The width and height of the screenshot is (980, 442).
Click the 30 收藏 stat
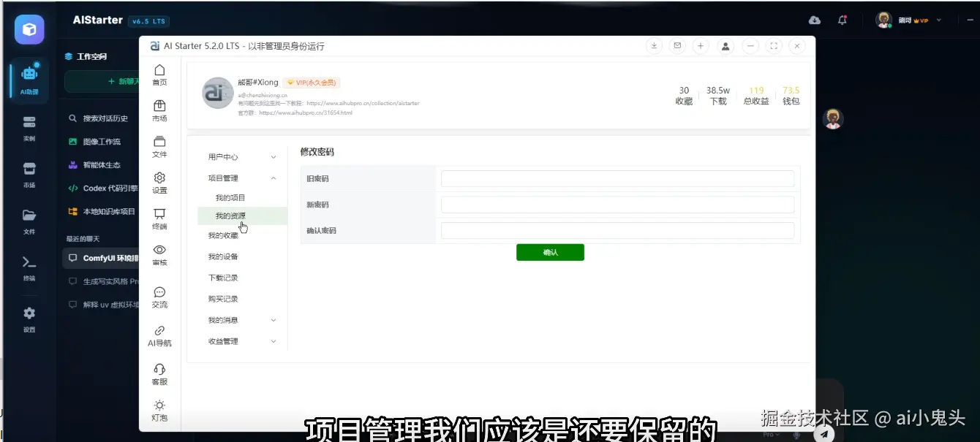pyautogui.click(x=684, y=96)
